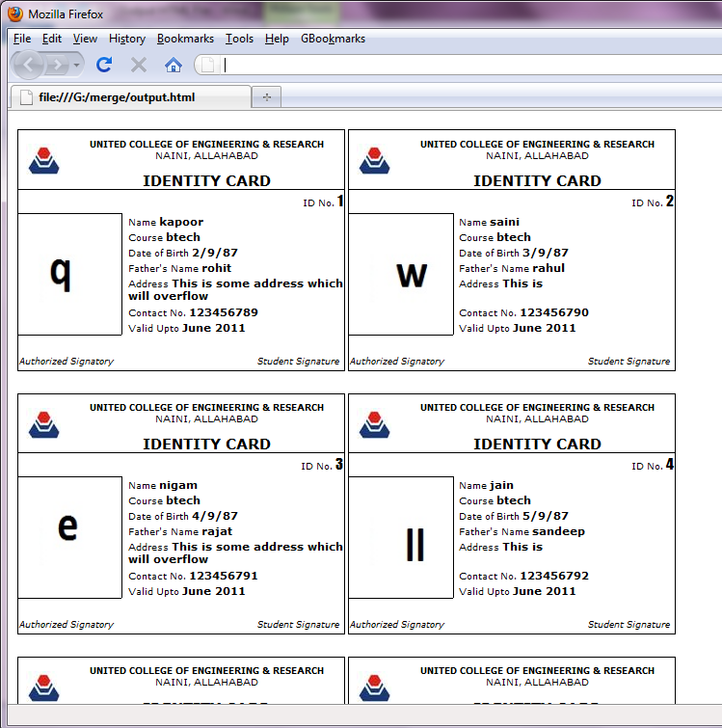Click the photo box showing letter q
722x728 pixels.
(69, 274)
